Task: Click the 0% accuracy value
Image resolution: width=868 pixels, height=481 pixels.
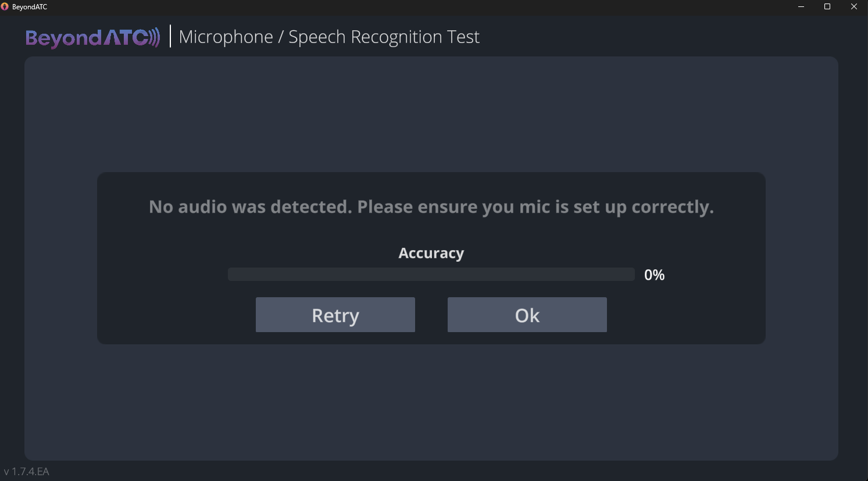Action: [654, 275]
